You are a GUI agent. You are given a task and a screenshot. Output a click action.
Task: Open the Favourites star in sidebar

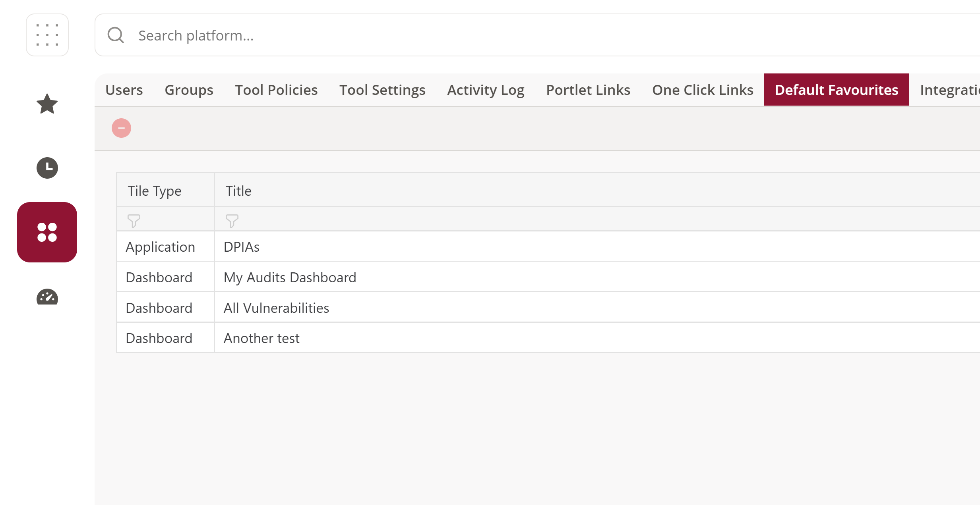click(47, 104)
